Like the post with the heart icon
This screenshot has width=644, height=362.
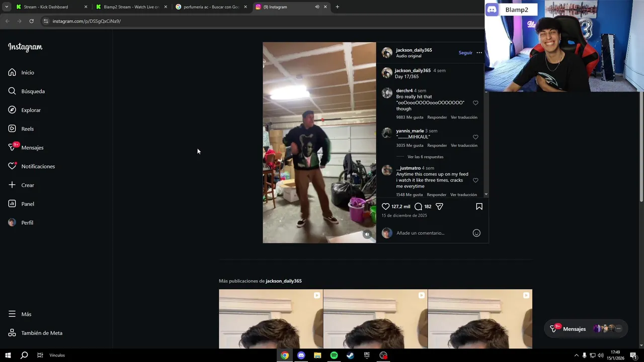386,207
